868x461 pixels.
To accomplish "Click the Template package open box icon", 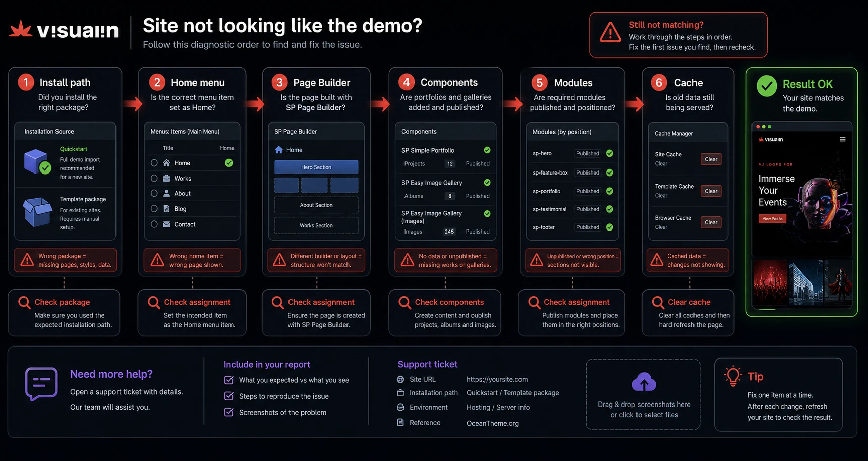I will click(x=38, y=212).
